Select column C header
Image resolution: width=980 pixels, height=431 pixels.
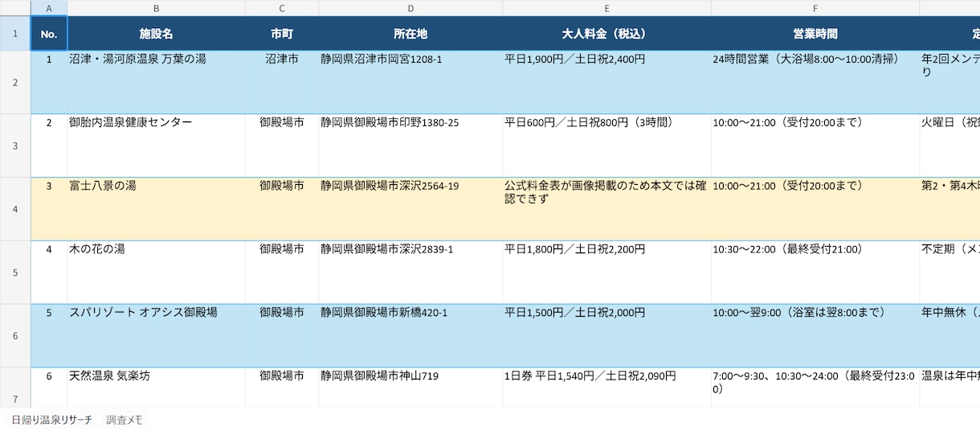pyautogui.click(x=282, y=8)
